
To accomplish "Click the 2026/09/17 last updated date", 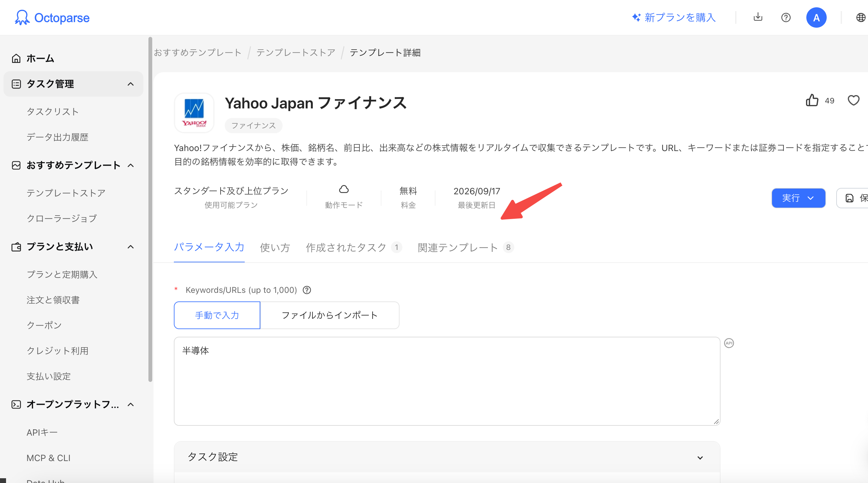I will (476, 191).
